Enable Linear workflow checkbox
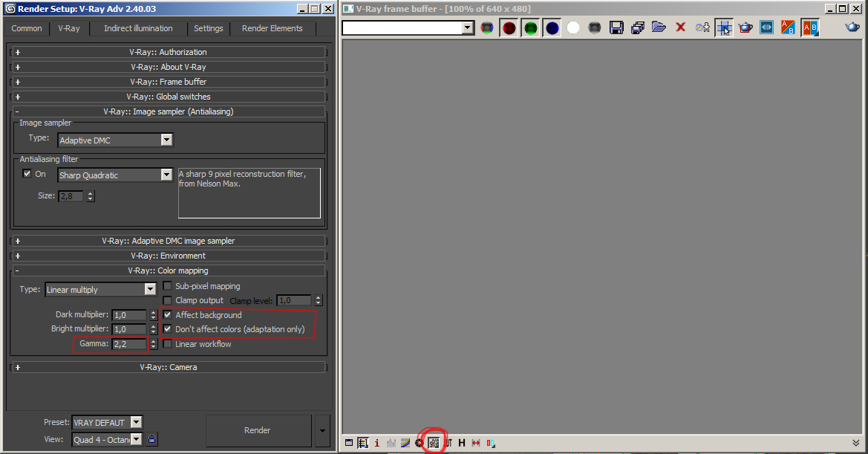Screen dimensions: 868x454 (x=167, y=344)
